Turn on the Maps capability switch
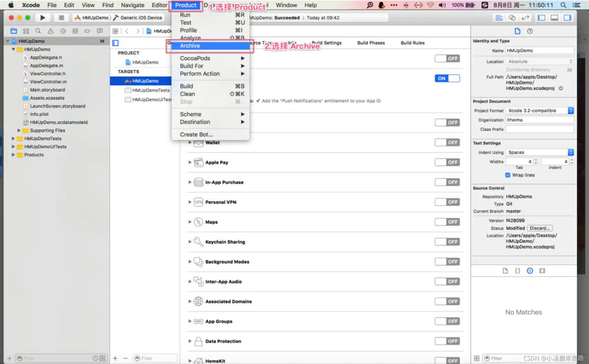 (x=447, y=222)
